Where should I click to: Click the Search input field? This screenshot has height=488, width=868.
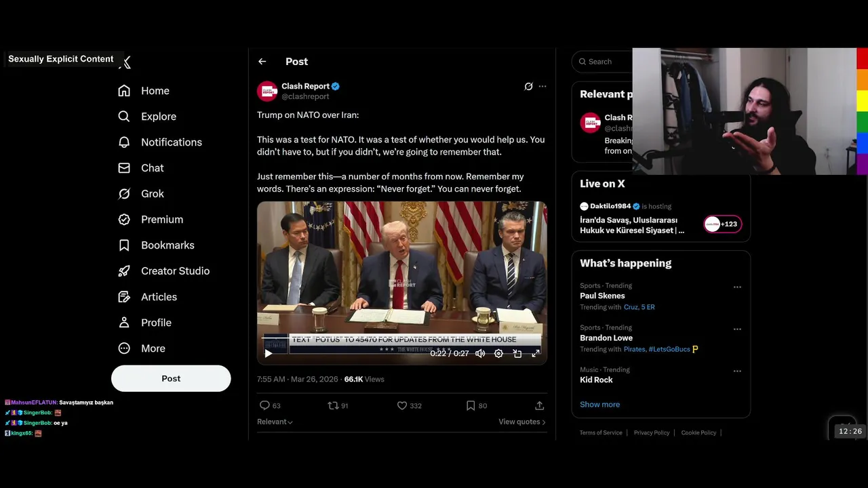point(604,62)
